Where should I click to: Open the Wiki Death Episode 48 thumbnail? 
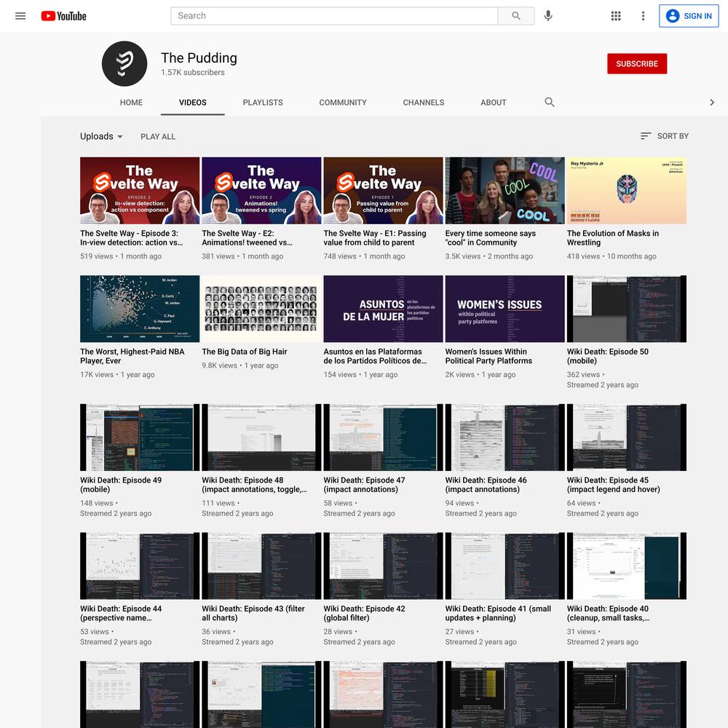click(x=261, y=438)
